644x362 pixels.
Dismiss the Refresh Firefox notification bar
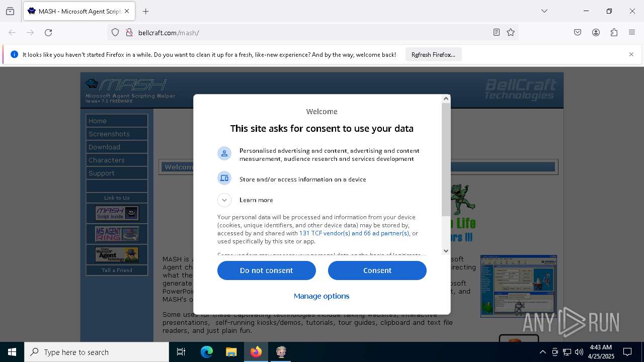tap(631, 54)
